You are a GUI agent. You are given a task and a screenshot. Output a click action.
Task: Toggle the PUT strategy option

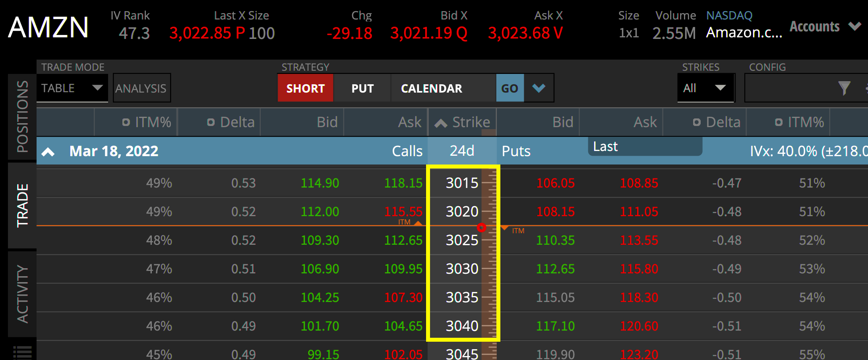[x=362, y=88]
